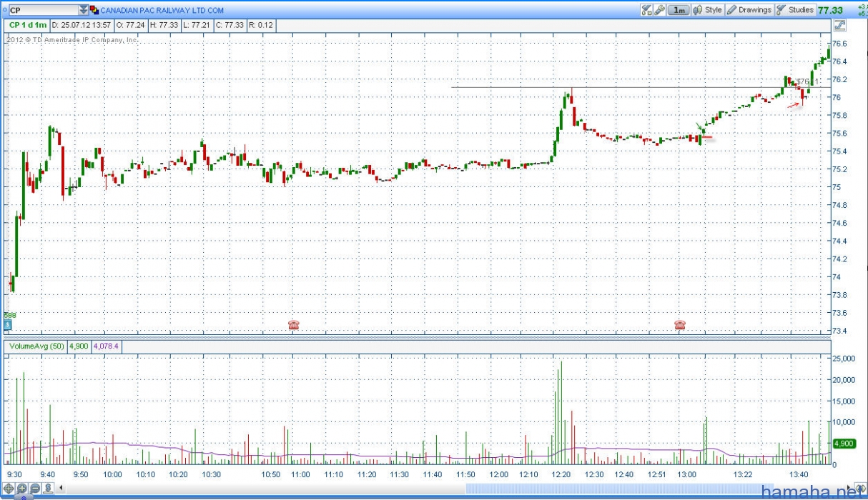
Task: Click the small blue icon under 588
Action: (x=7, y=324)
